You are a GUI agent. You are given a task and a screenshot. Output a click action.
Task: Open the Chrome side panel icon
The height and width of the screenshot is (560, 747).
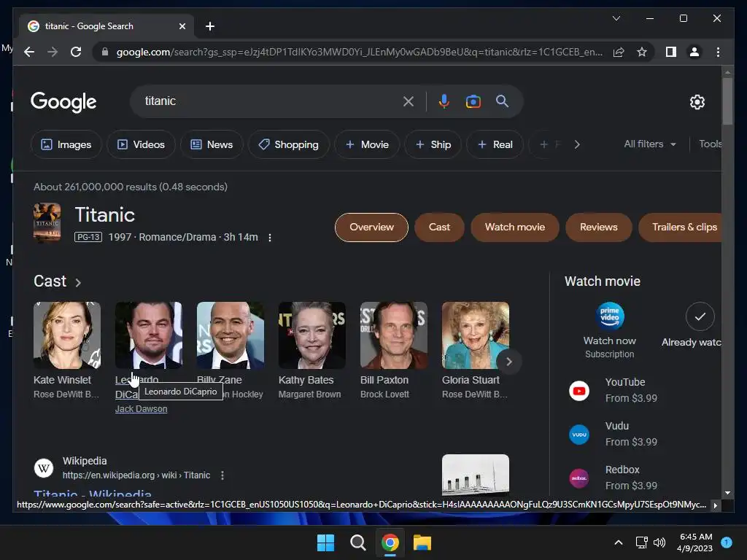point(671,52)
